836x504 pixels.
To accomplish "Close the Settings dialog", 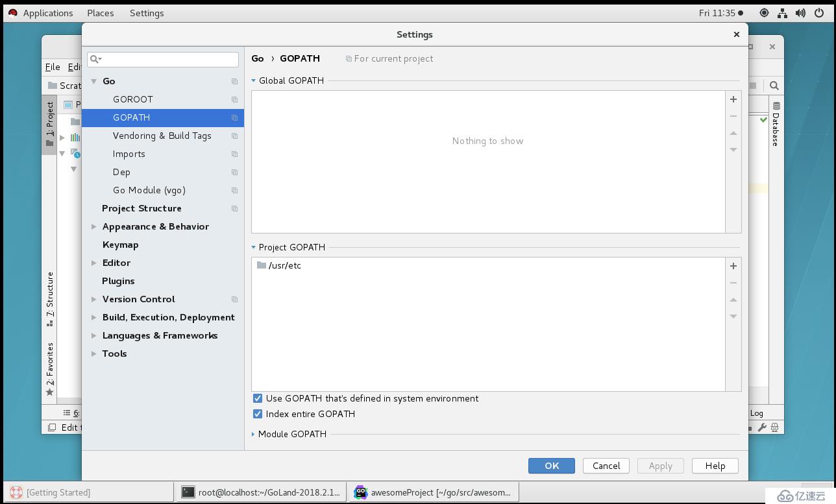I will pyautogui.click(x=736, y=34).
